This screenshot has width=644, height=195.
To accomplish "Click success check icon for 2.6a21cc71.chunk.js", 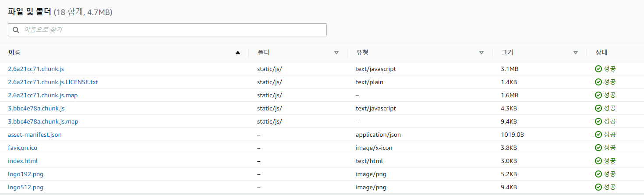I will (598, 69).
